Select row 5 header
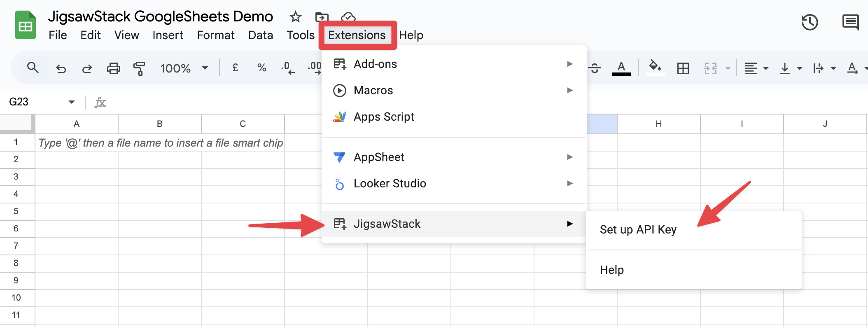Viewport: 868px width, 327px height. tap(16, 211)
